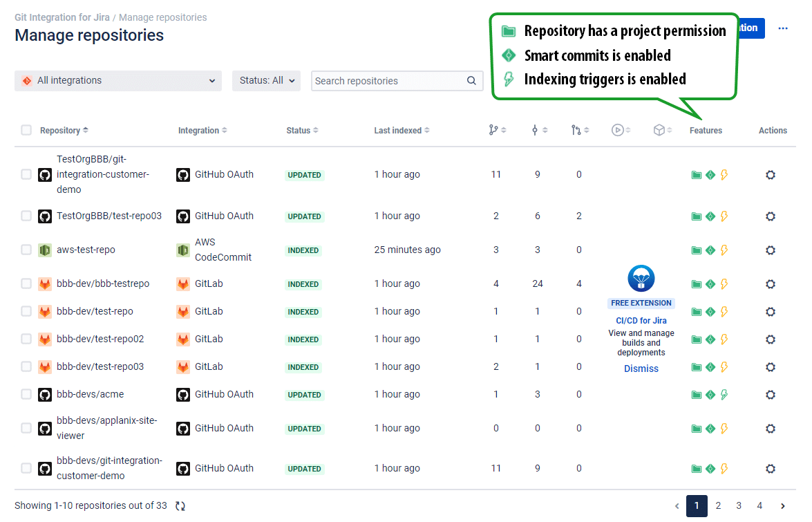The height and width of the screenshot is (522, 812).
Task: Tick the aws-test-repo checkbox
Action: [26, 250]
